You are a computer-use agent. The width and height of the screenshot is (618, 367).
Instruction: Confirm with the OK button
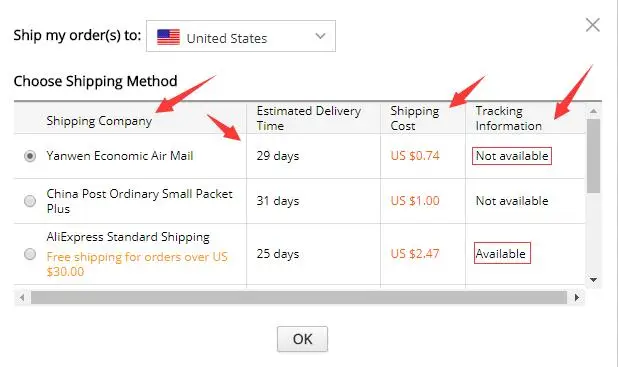tap(302, 339)
